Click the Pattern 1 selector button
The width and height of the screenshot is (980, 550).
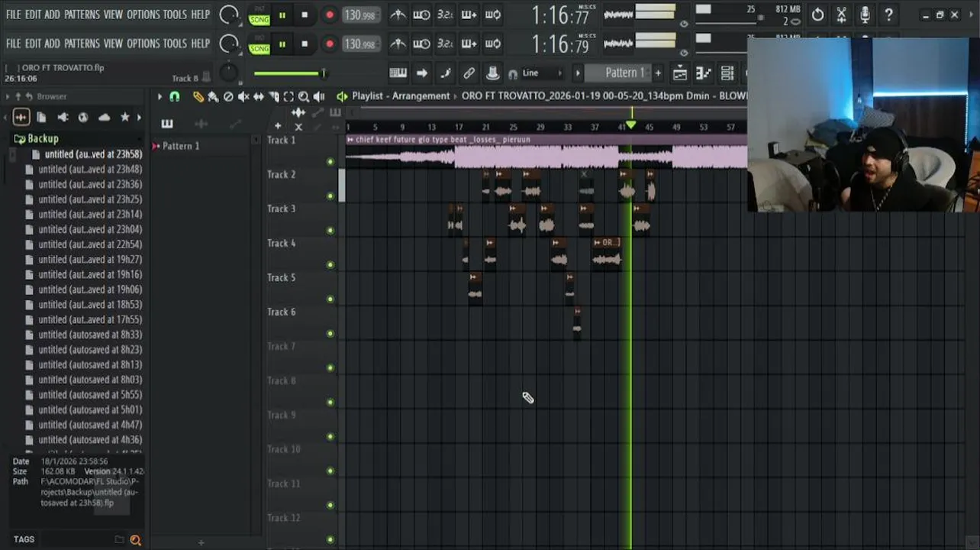pyautogui.click(x=620, y=73)
